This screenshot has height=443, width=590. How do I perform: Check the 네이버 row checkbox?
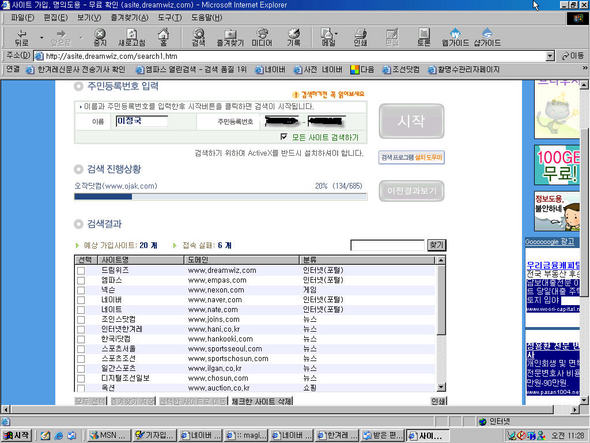(81, 300)
